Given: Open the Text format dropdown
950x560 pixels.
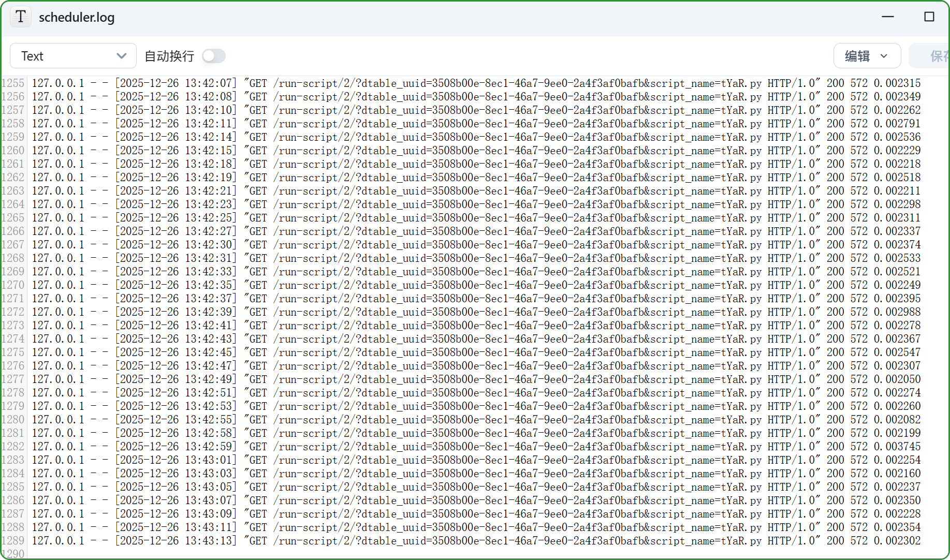Looking at the screenshot, I should (x=73, y=56).
